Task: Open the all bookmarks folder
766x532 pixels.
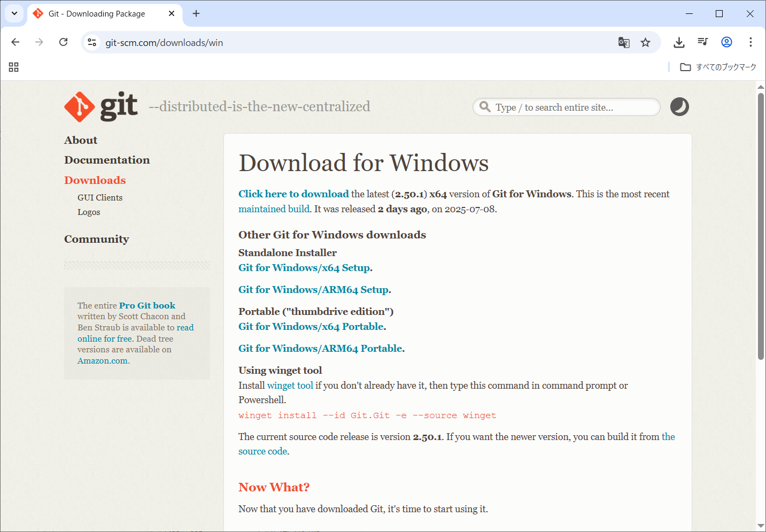Action: pos(718,67)
